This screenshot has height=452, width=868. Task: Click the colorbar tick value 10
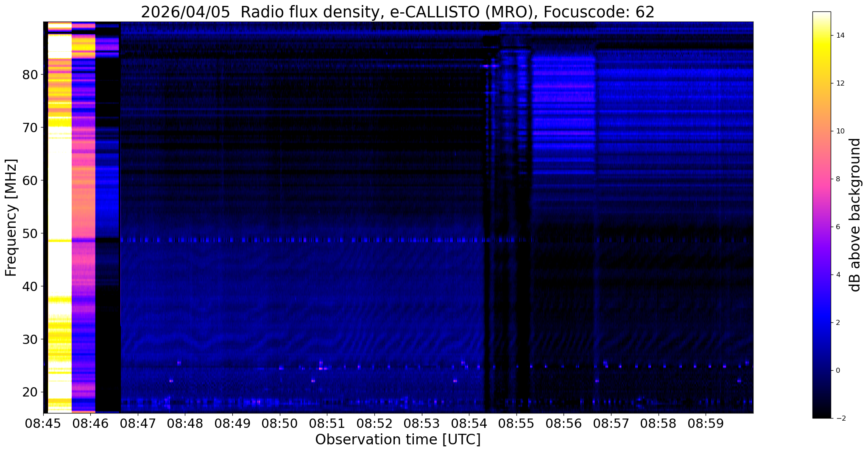[x=840, y=131]
